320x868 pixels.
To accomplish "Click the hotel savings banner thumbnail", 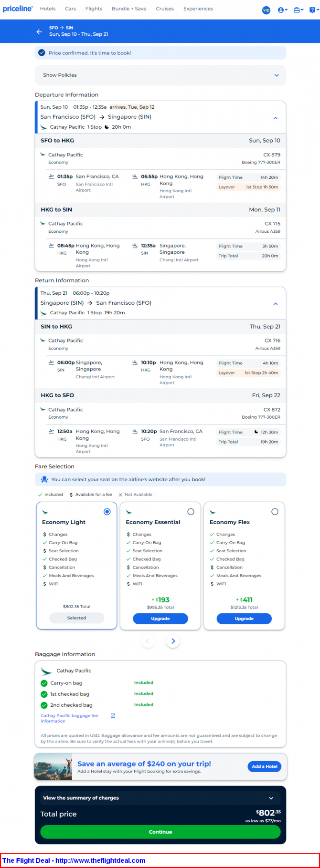I will (x=53, y=767).
